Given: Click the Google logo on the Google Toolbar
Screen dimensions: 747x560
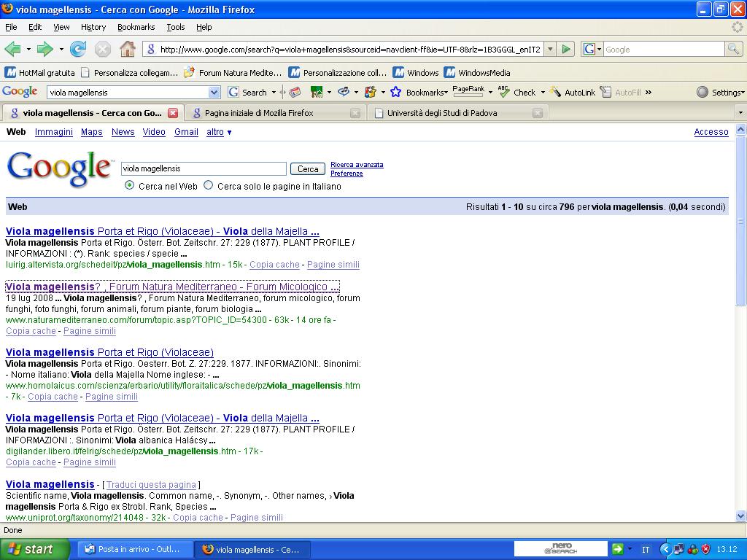Looking at the screenshot, I should pos(20,92).
